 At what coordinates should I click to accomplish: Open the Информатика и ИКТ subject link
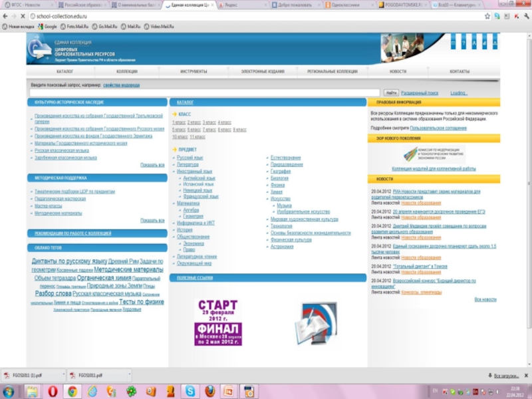(x=196, y=223)
